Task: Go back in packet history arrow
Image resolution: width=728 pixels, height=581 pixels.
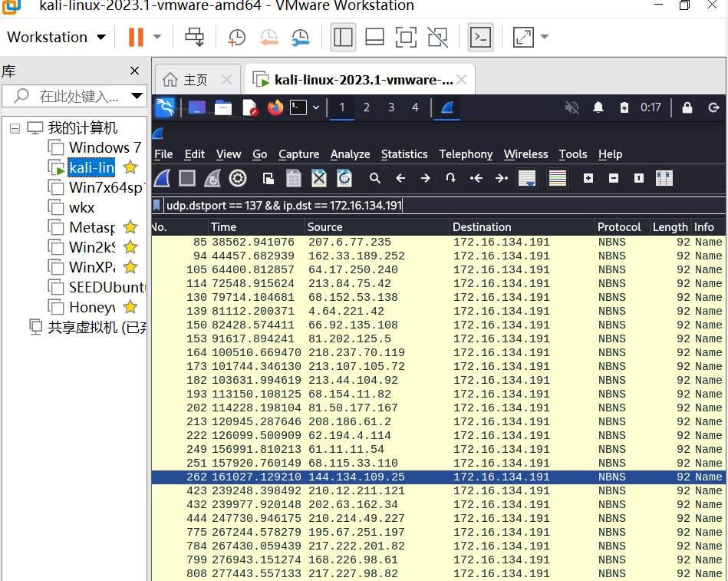Action: click(400, 178)
